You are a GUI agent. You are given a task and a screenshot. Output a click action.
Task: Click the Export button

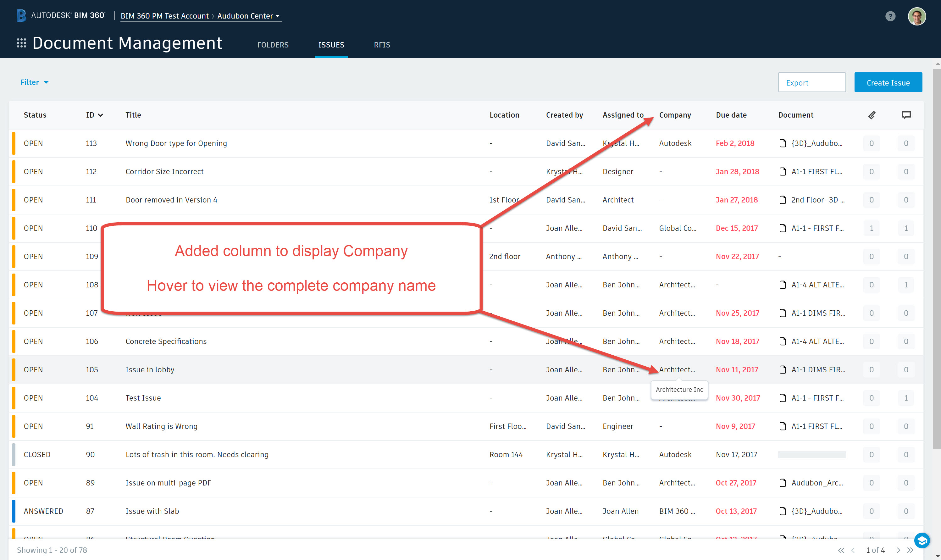click(811, 82)
